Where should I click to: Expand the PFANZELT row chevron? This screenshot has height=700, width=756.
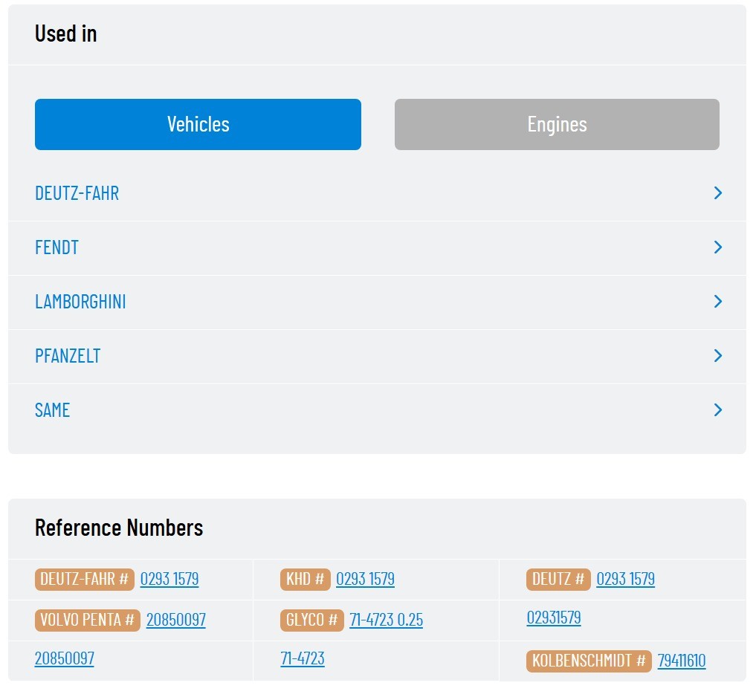717,356
